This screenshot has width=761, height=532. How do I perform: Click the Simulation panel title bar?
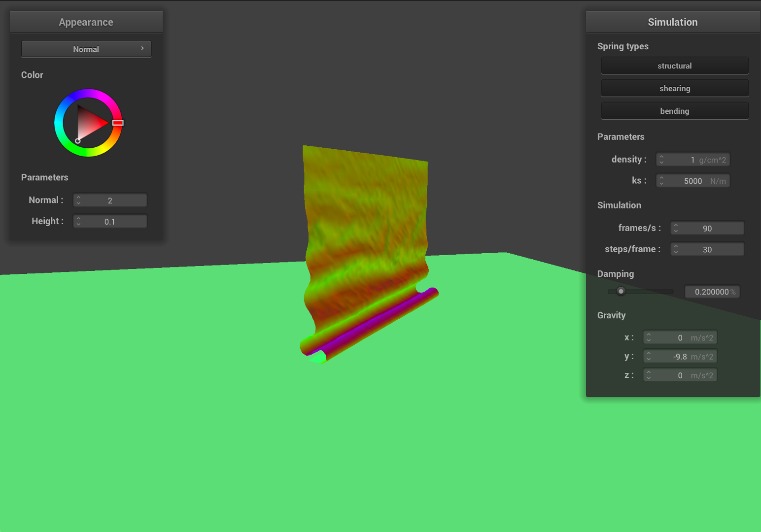pos(672,22)
